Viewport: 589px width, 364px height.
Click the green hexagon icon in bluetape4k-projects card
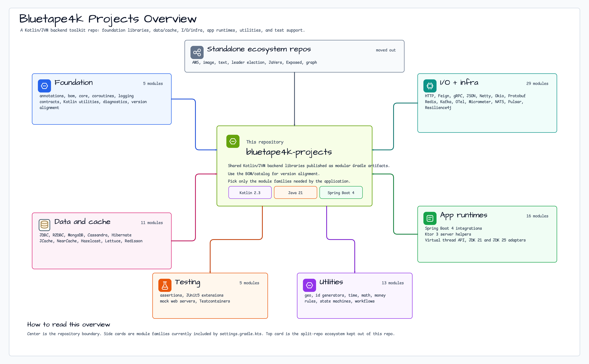[233, 141]
